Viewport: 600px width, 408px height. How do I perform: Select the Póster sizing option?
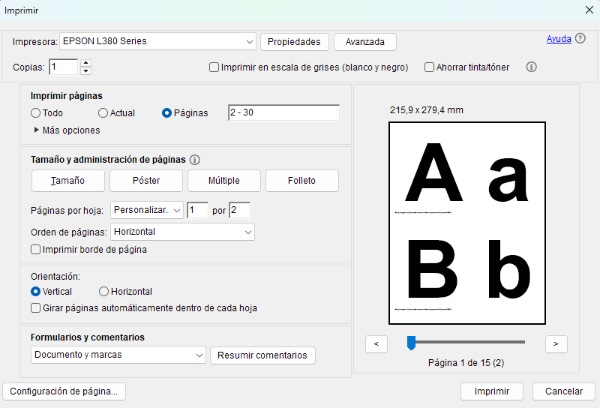pos(145,181)
